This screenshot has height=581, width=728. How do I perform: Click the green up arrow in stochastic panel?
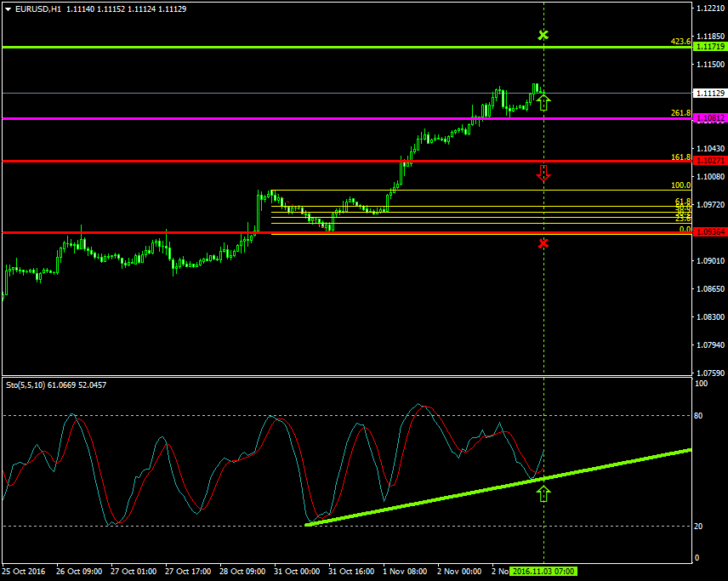(x=543, y=493)
